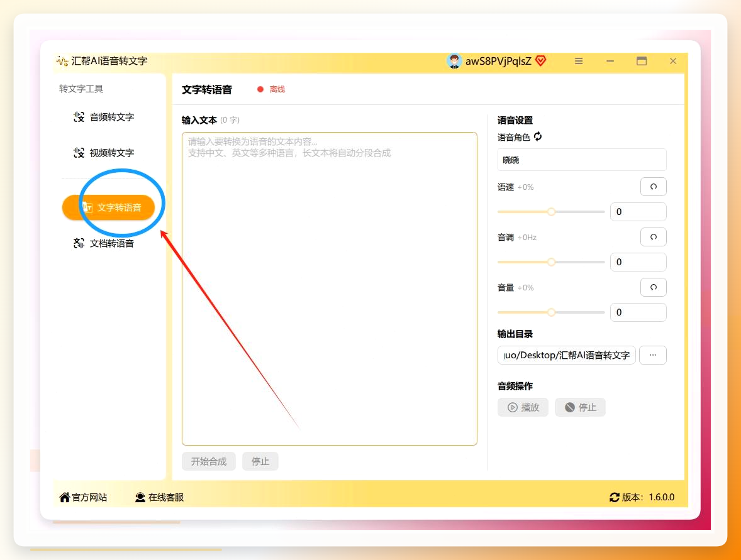
Task: Open the 文档转语音 tool
Action: (104, 243)
